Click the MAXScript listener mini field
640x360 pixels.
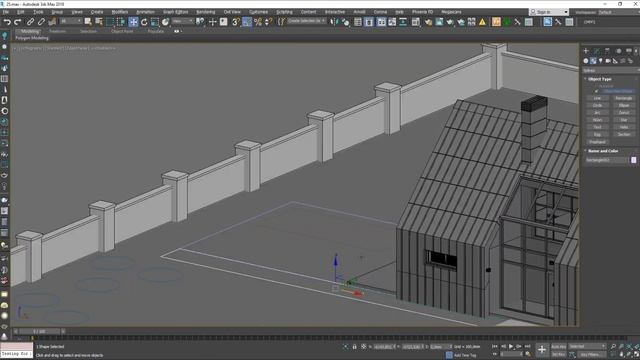(16, 354)
